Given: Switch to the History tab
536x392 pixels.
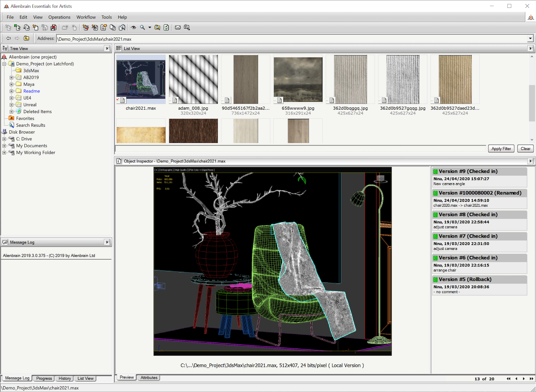Looking at the screenshot, I should click(65, 378).
